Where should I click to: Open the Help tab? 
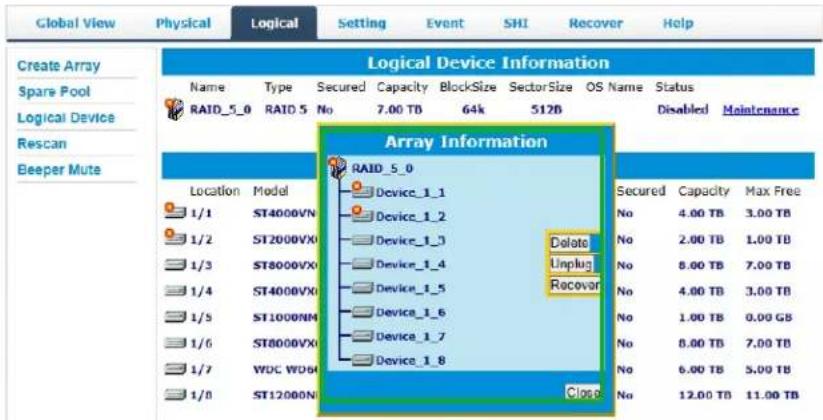tap(678, 24)
